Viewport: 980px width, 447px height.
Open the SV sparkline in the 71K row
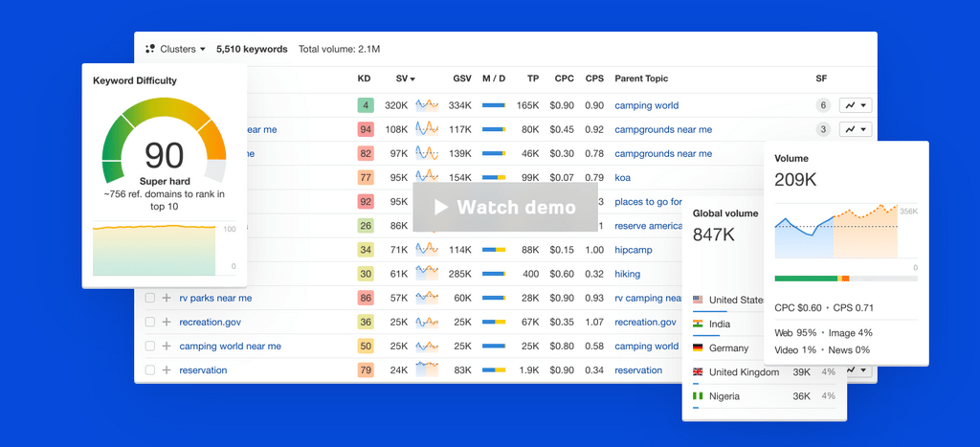click(x=427, y=250)
